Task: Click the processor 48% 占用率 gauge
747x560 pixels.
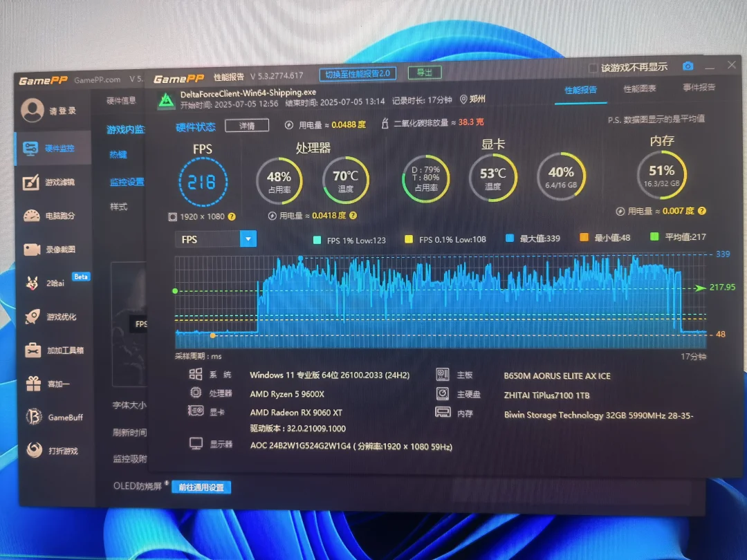Action: [279, 181]
